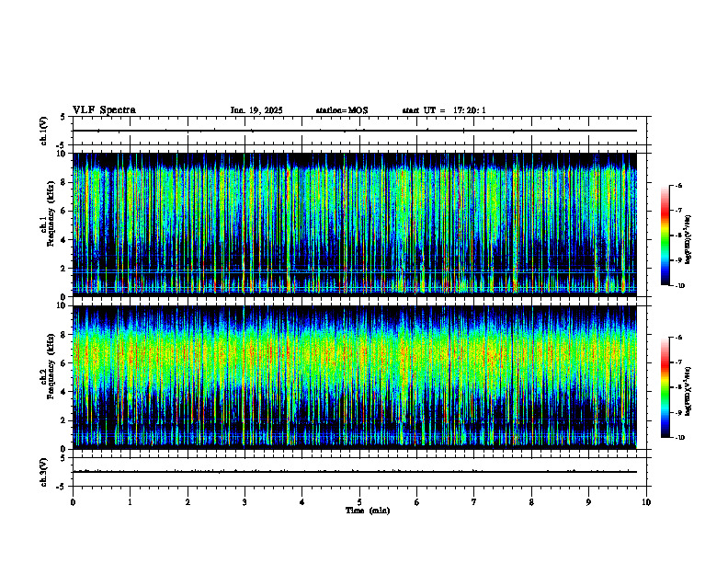This screenshot has width=728, height=563.
Task: Select the date text "Jan. 19, 2025"
Action: pyautogui.click(x=256, y=110)
